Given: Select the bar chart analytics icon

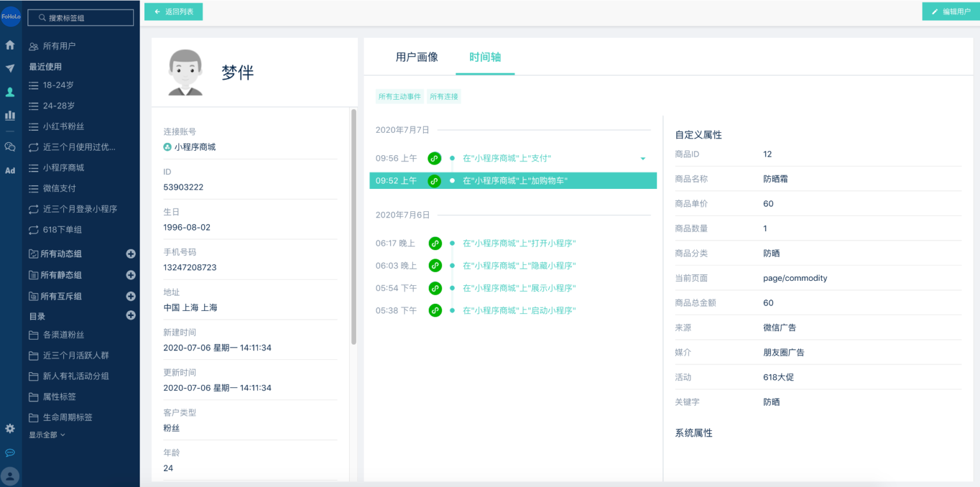Looking at the screenshot, I should click(10, 116).
